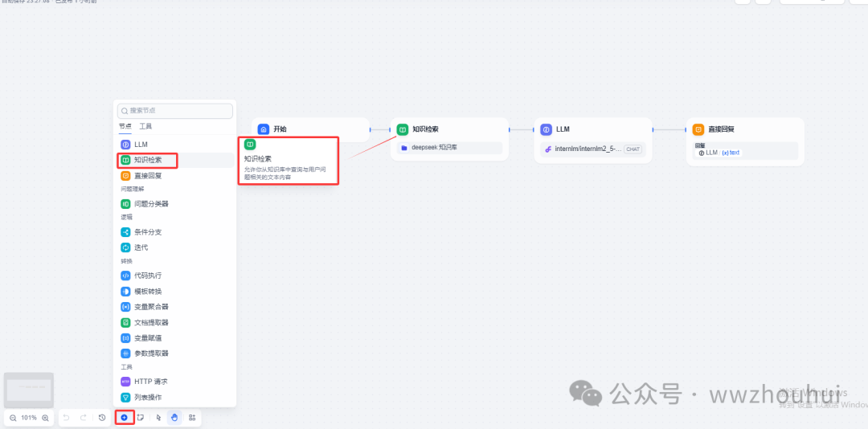This screenshot has height=429, width=868.
Task: Click the organize nodes layout icon
Action: [x=192, y=418]
